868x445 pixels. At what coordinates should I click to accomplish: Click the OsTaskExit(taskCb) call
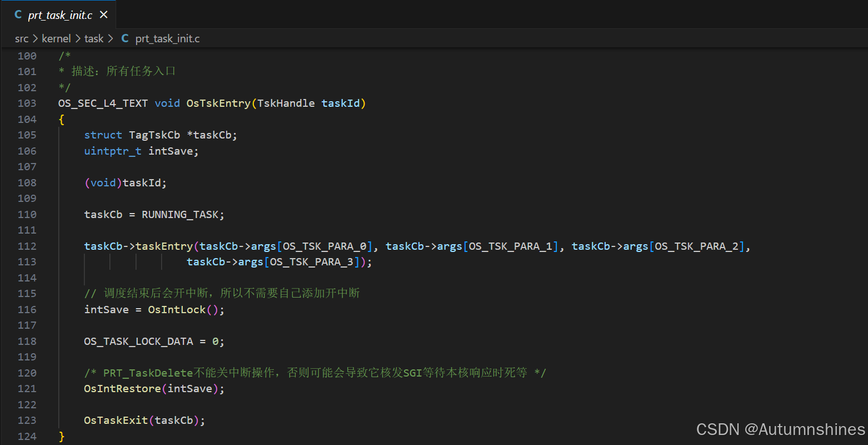142,420
